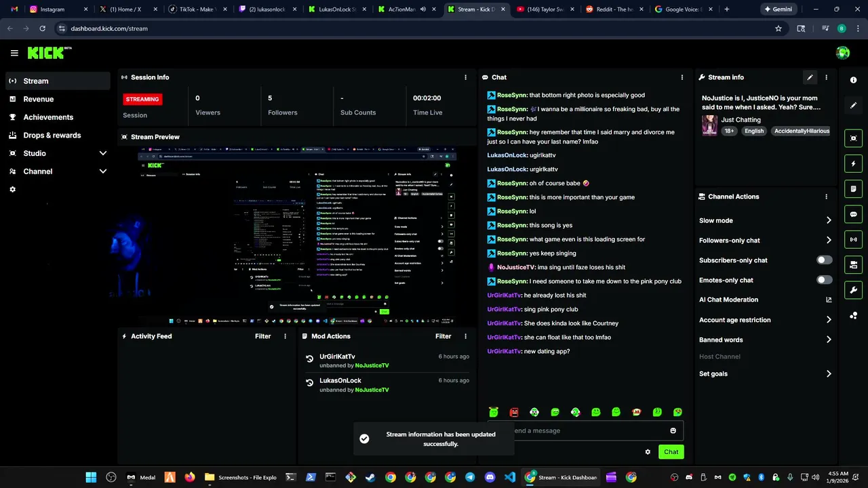Switch to the Google Voice browser tab
This screenshot has width=868, height=488.
tap(684, 9)
